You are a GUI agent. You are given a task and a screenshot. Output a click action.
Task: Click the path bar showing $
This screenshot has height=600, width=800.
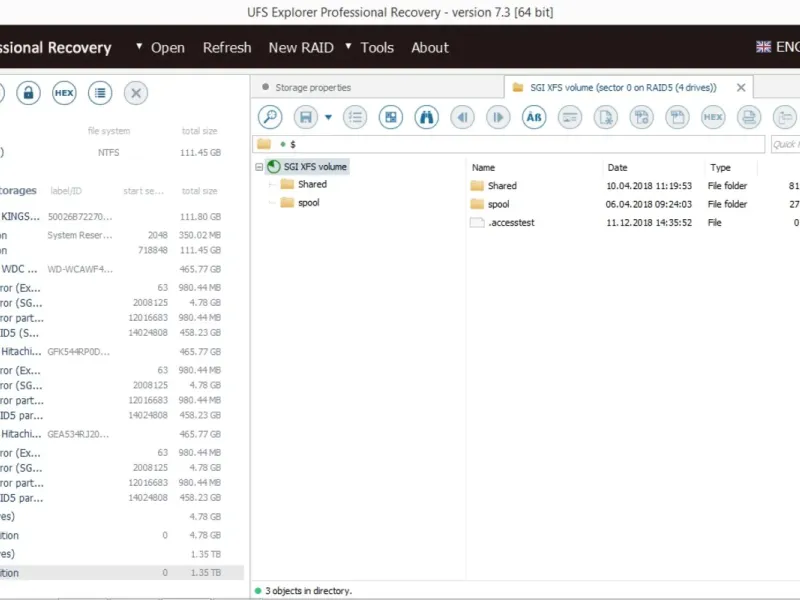pyautogui.click(x=508, y=144)
